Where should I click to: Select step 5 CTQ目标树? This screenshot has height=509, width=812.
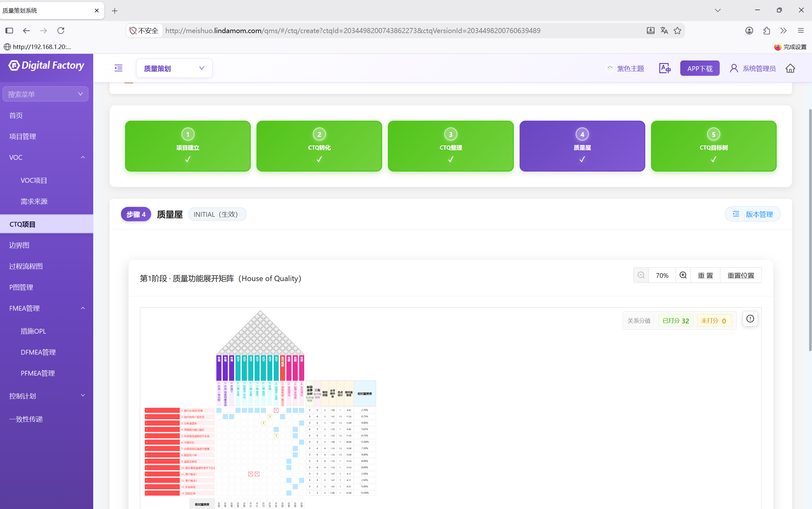713,146
